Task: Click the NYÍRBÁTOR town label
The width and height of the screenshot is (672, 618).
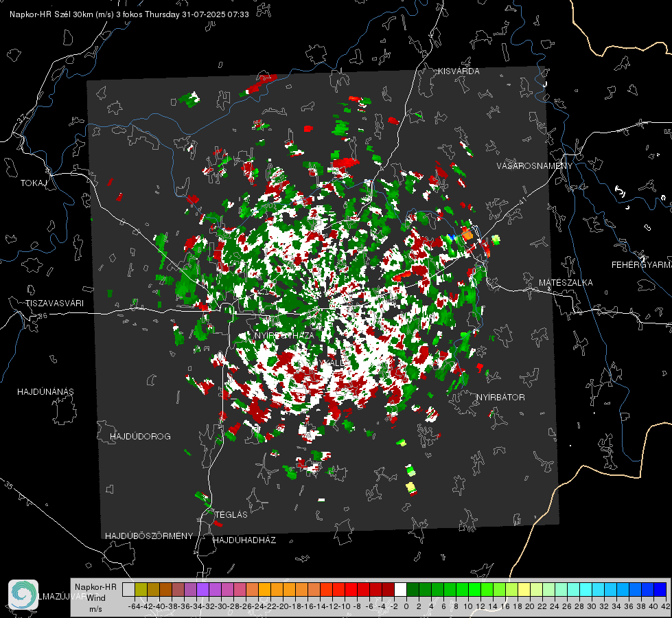Action: tap(500, 398)
